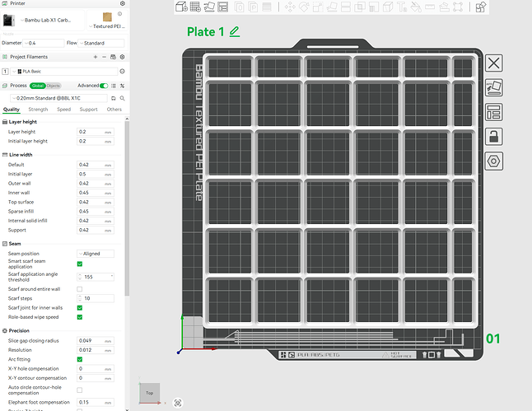The image size is (532, 411).
Task: Select the Quality tab
Action: tap(12, 110)
